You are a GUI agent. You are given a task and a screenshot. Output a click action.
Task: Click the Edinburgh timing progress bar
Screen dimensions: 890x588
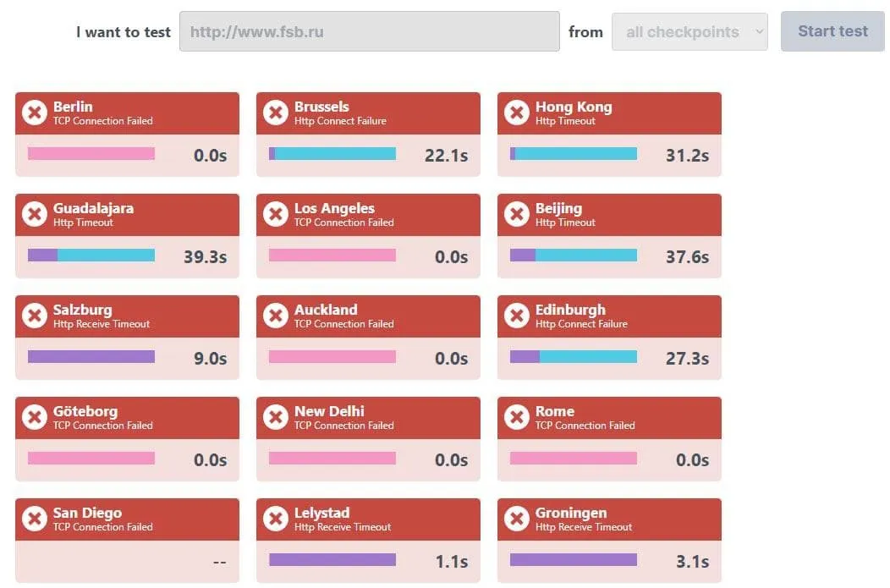(x=574, y=357)
